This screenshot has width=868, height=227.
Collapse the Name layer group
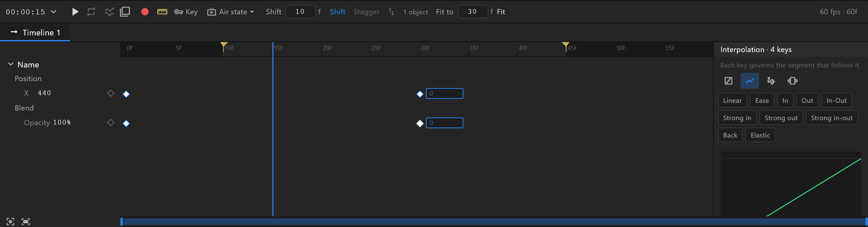point(11,64)
